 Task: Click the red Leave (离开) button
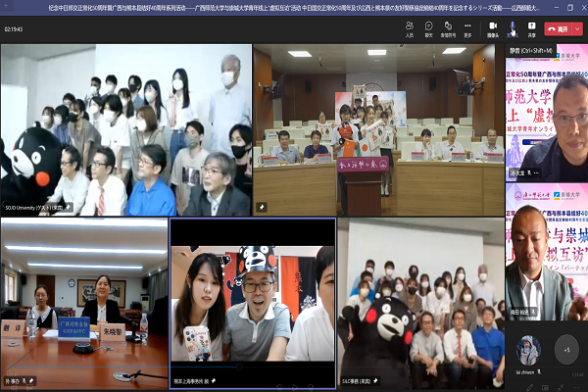[560, 29]
